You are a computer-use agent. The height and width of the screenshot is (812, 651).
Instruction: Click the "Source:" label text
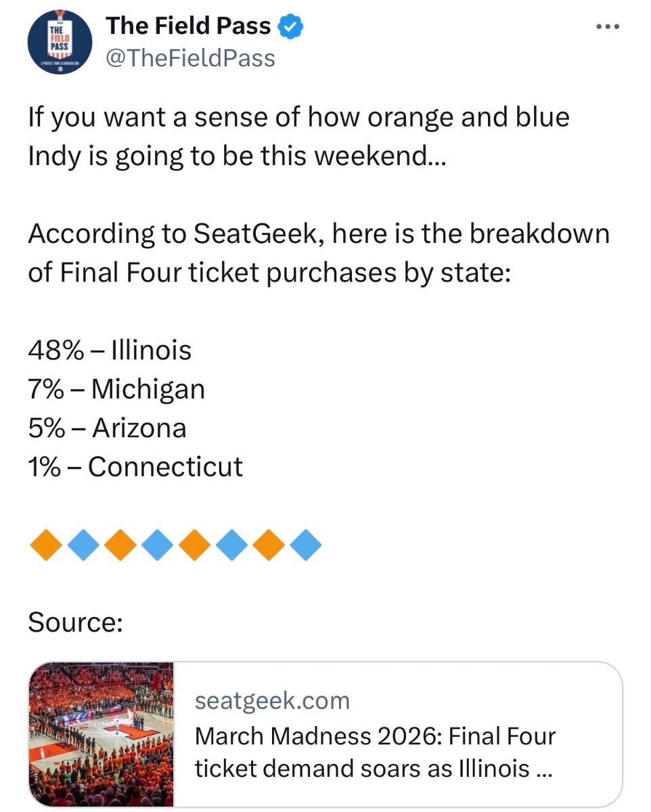(75, 623)
